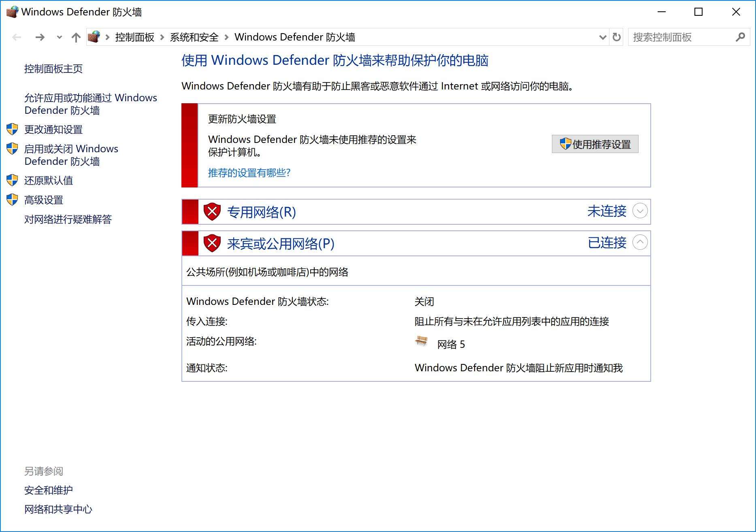Screen dimensions: 756x532
Task: Refresh the control panel page
Action: tap(616, 37)
